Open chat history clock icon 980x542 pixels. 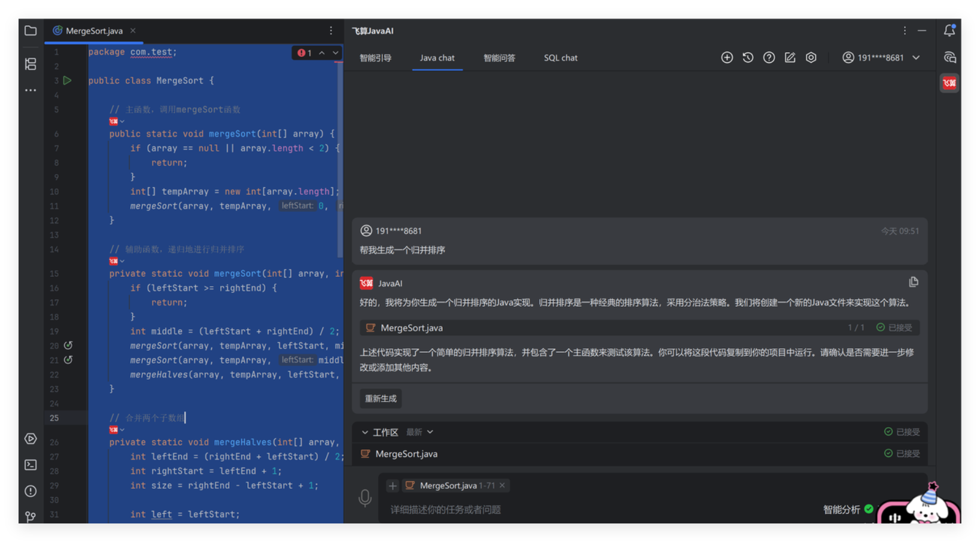748,57
